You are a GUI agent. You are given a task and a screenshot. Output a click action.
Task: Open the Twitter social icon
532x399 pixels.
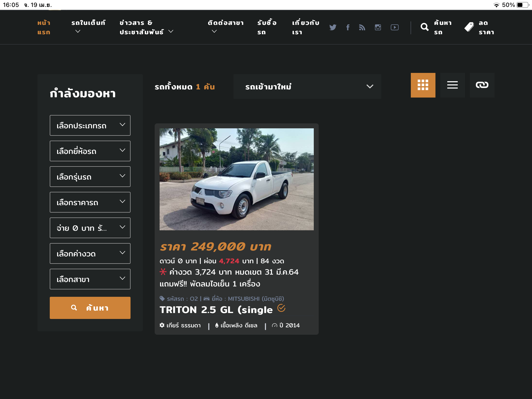point(333,27)
